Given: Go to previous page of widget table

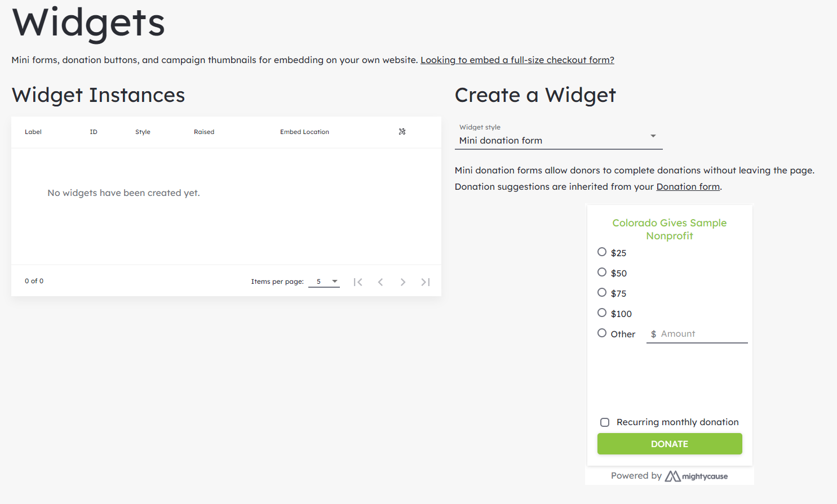Looking at the screenshot, I should [x=380, y=282].
